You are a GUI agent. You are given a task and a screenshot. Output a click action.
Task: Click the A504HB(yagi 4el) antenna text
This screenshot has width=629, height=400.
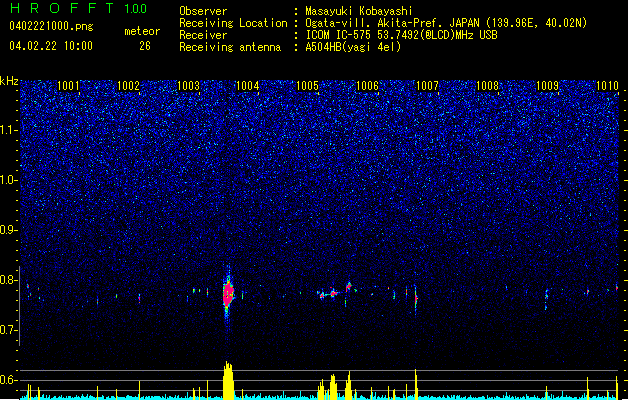[353, 47]
